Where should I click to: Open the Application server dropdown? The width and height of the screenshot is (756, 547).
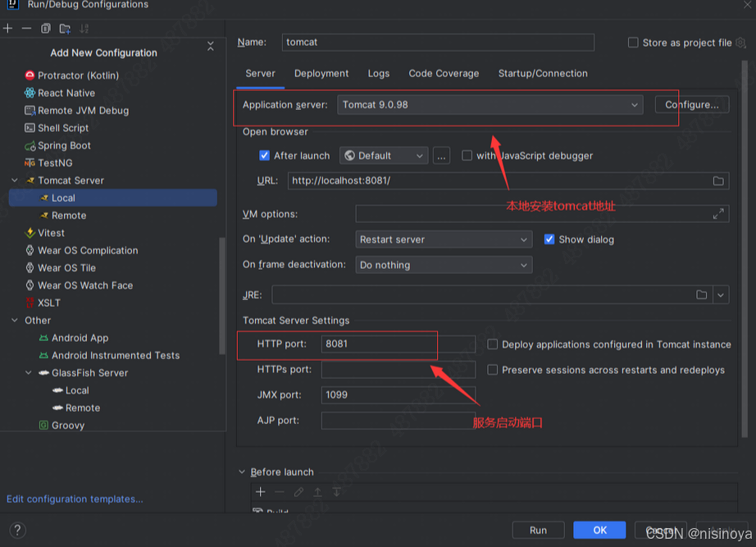point(490,105)
